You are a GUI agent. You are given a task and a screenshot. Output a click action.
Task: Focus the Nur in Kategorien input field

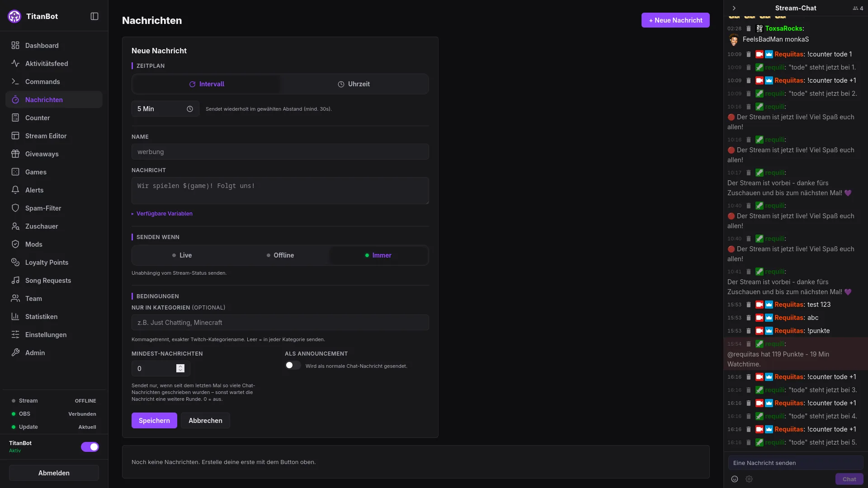point(280,323)
